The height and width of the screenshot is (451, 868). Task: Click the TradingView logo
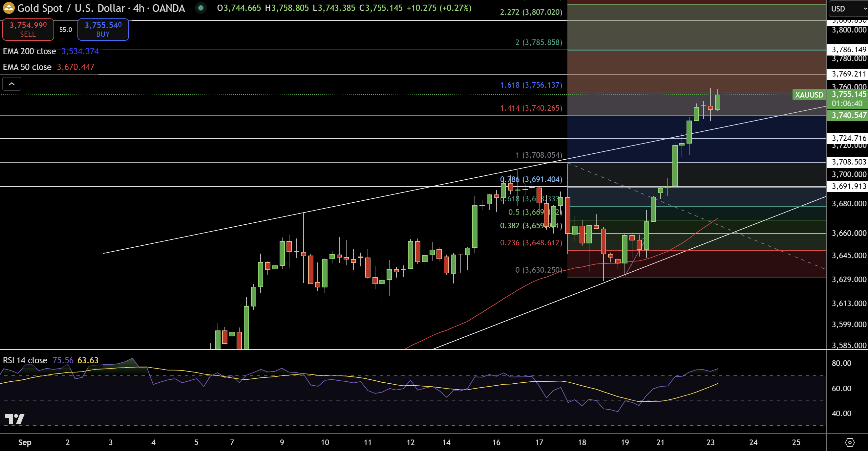pos(14,418)
